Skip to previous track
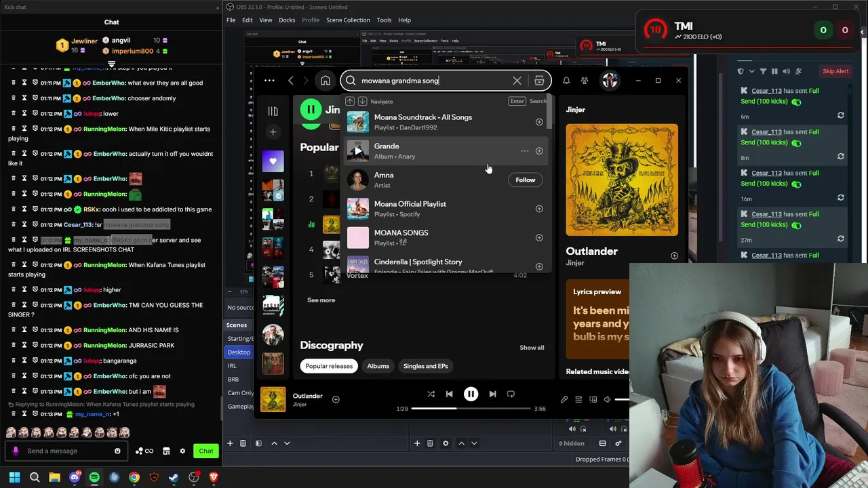The image size is (868, 488). click(449, 394)
